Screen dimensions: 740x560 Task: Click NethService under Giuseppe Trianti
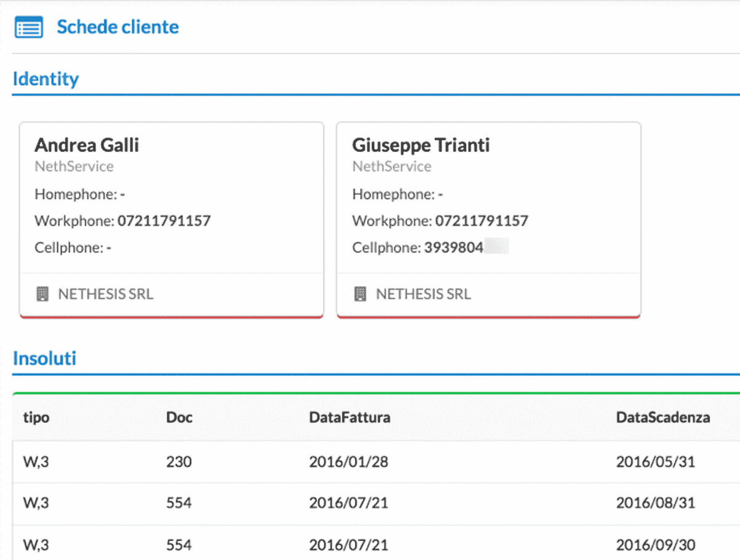point(392,167)
